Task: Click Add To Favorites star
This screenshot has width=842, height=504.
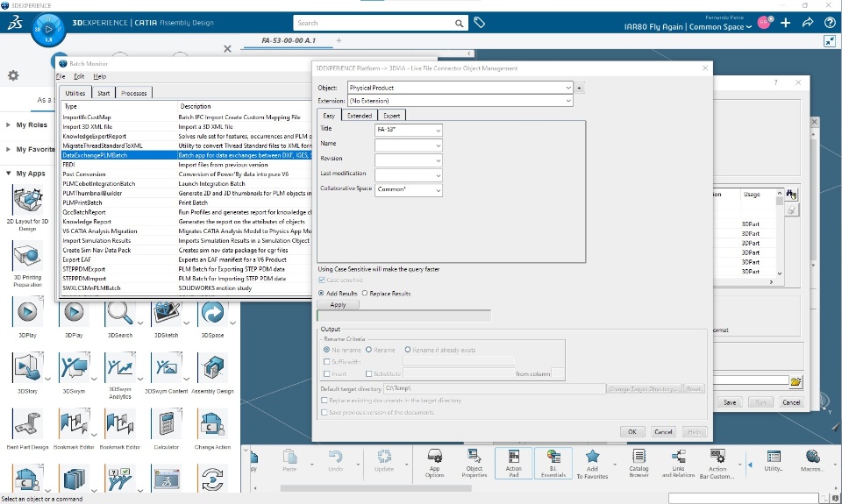Action: click(592, 463)
